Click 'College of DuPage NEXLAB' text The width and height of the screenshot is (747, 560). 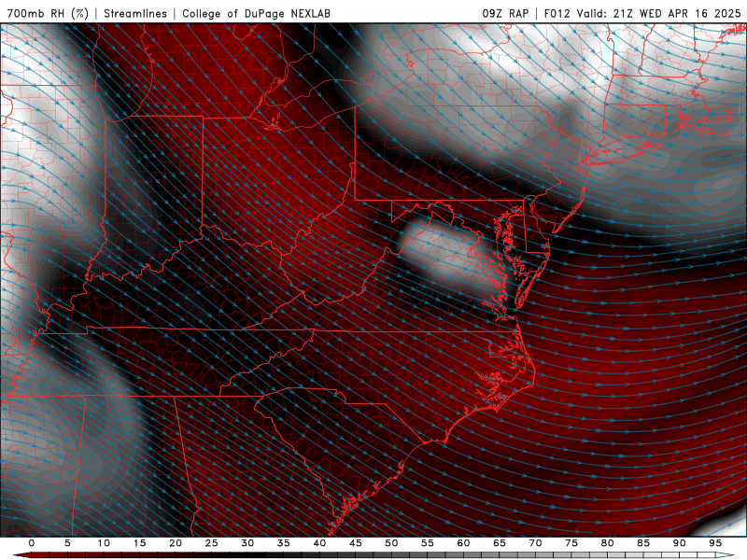[256, 13]
